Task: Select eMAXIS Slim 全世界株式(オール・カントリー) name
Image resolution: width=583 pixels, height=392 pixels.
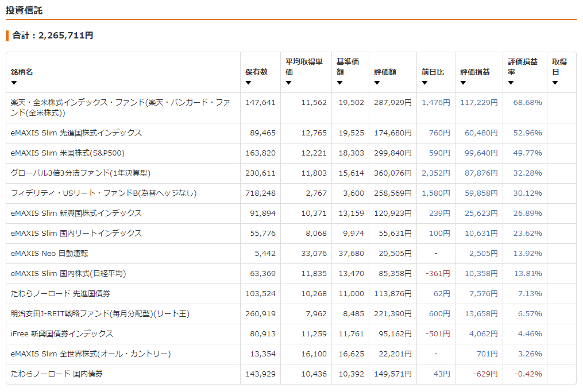Action: click(x=90, y=354)
